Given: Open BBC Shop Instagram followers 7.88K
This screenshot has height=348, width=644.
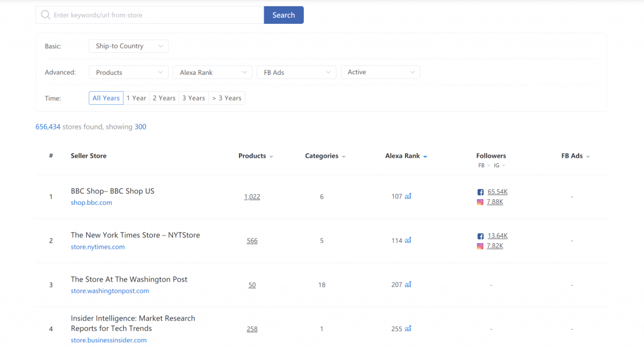Looking at the screenshot, I should click(x=495, y=202).
